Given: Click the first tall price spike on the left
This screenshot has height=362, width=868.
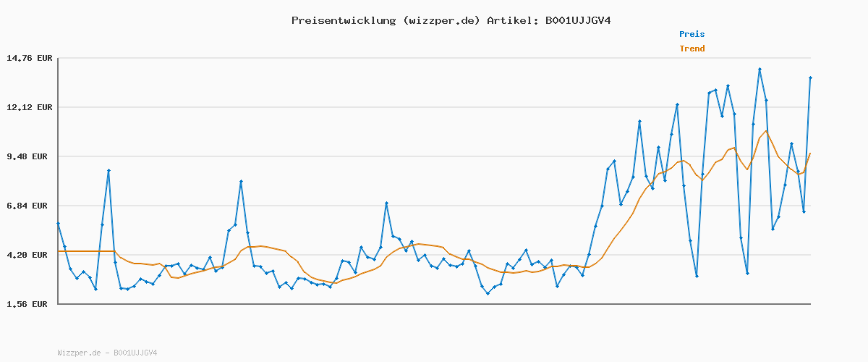Looking at the screenshot, I should click(x=109, y=170).
